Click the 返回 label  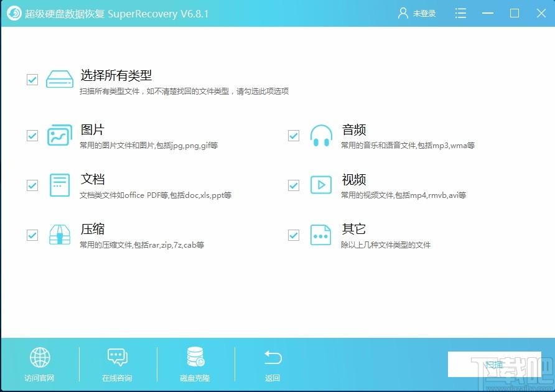pos(272,378)
